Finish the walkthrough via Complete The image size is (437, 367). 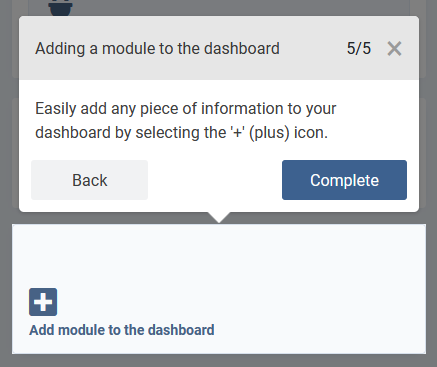344,180
